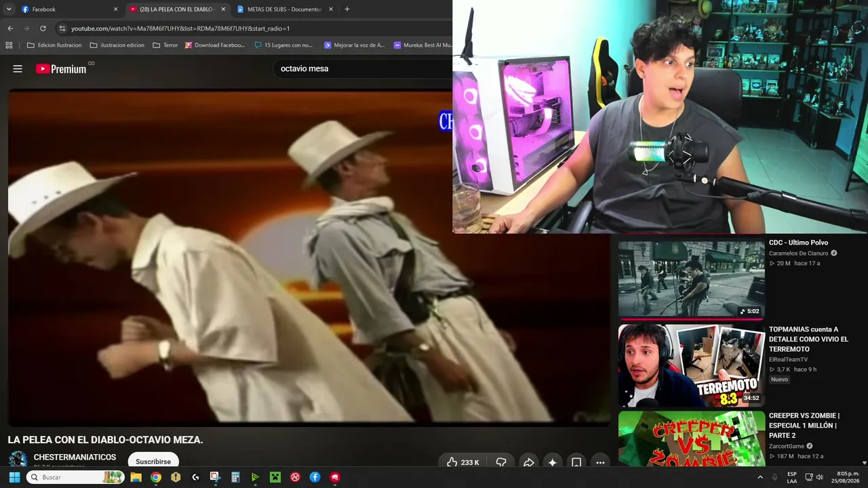Viewport: 868px width, 488px height.
Task: Open Download Facebook bookmark
Action: pos(215,45)
